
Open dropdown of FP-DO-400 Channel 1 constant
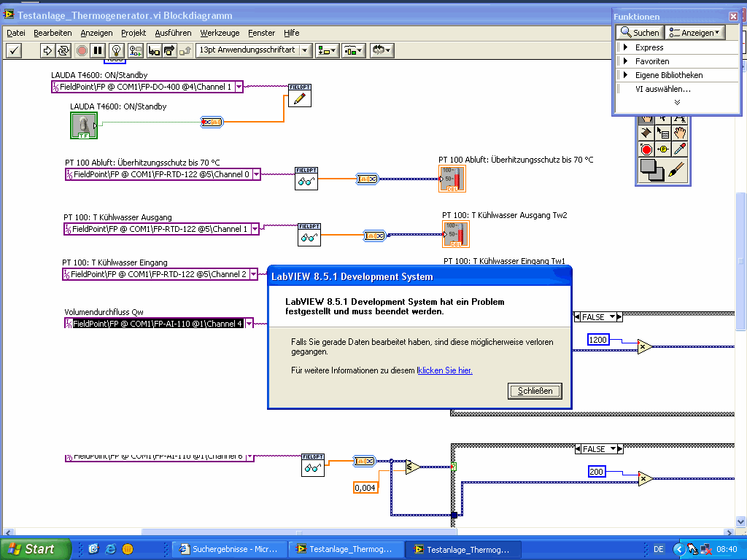pyautogui.click(x=239, y=87)
